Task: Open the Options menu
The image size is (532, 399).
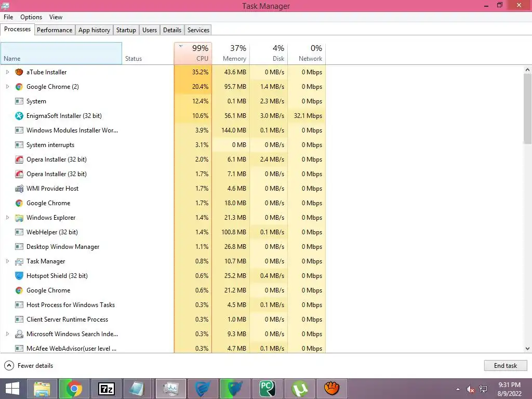Action: (31, 17)
